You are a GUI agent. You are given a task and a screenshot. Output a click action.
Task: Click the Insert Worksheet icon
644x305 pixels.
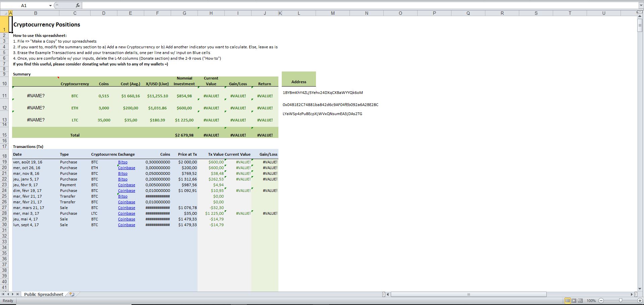click(x=72, y=294)
